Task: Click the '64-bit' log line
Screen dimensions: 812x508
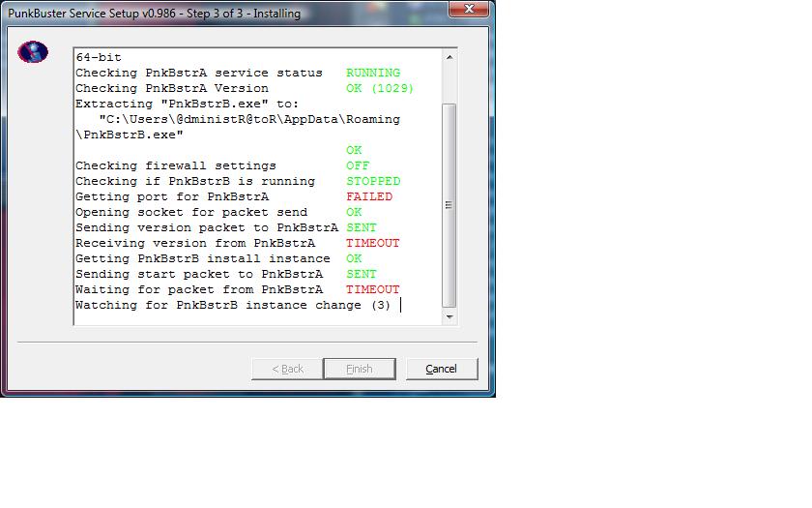Action: click(x=99, y=57)
